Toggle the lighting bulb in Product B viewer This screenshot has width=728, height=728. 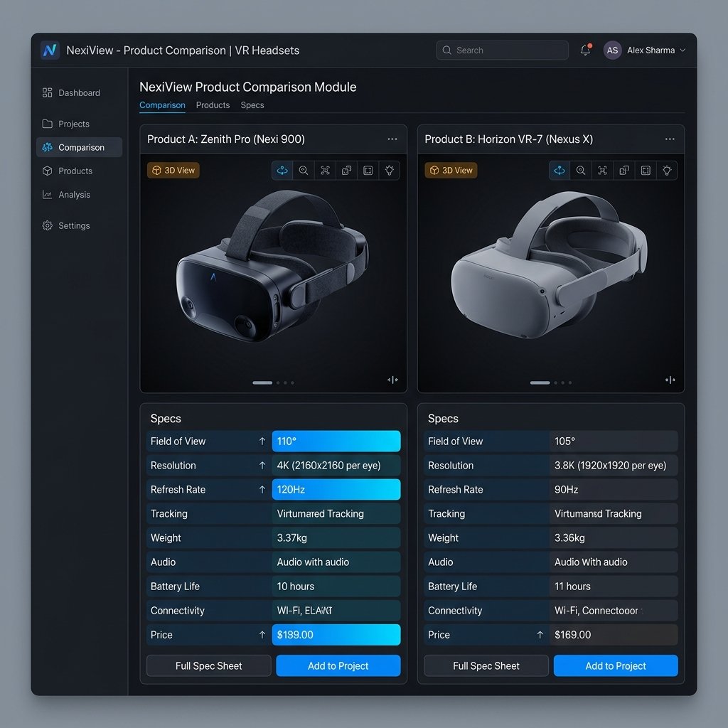(667, 171)
